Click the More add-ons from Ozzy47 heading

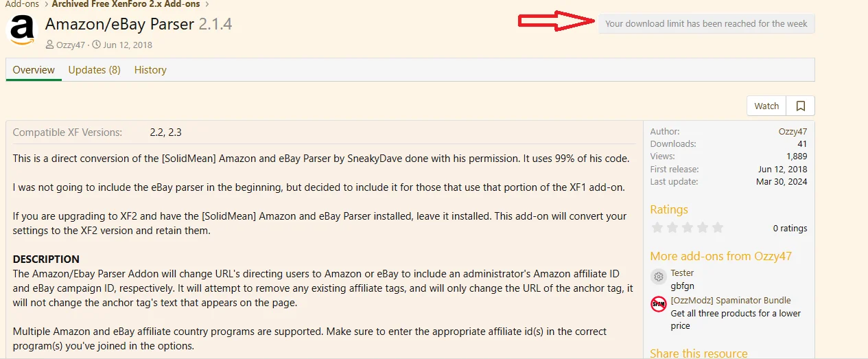click(x=720, y=256)
